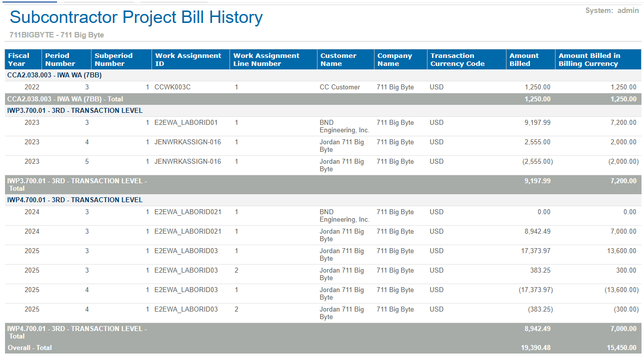Click the Transaction Currency Code header
644x362 pixels.
(x=457, y=59)
